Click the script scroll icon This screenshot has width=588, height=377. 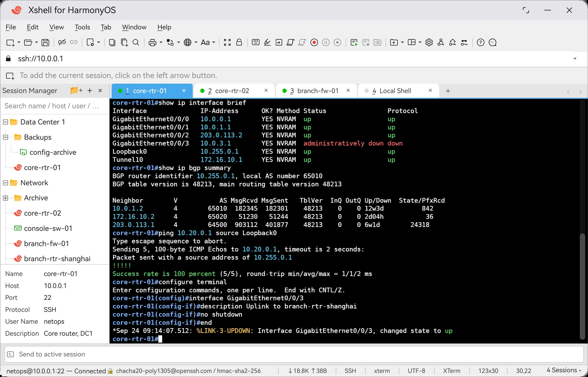click(290, 43)
